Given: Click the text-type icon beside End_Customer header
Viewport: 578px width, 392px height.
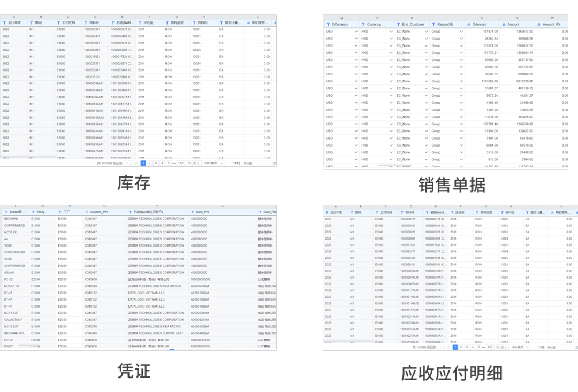Looking at the screenshot, I should point(399,24).
